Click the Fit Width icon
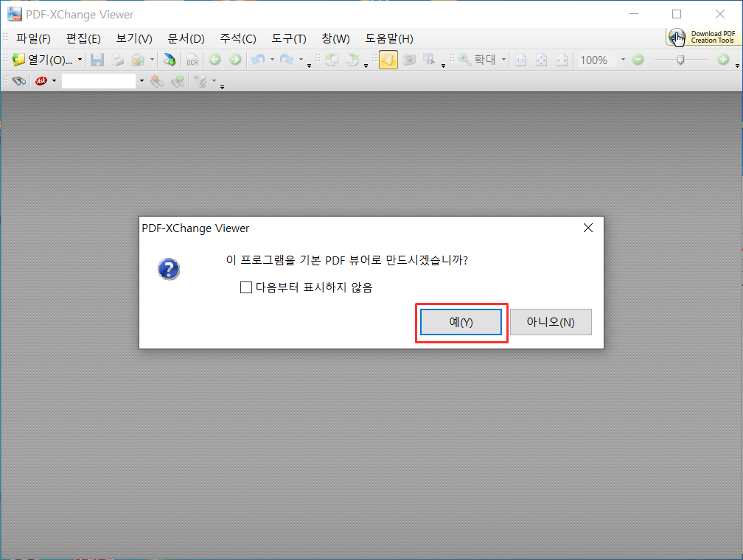743x560 pixels. pyautogui.click(x=562, y=60)
